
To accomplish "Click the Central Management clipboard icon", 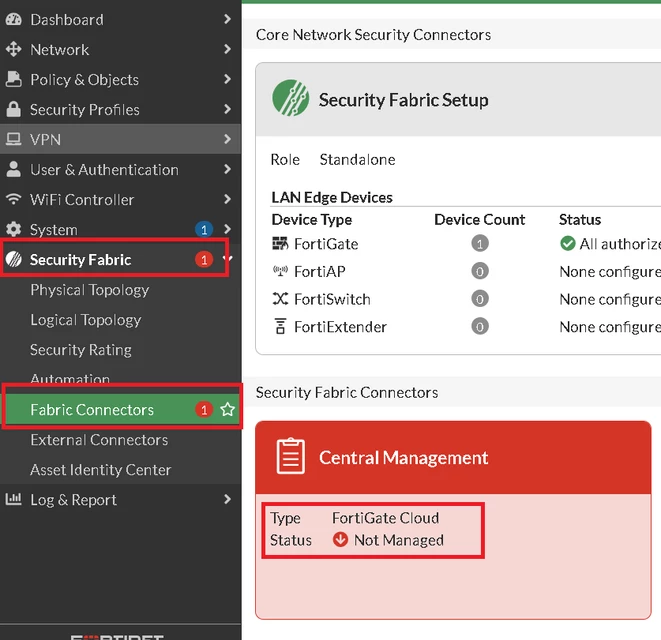I will [x=290, y=456].
